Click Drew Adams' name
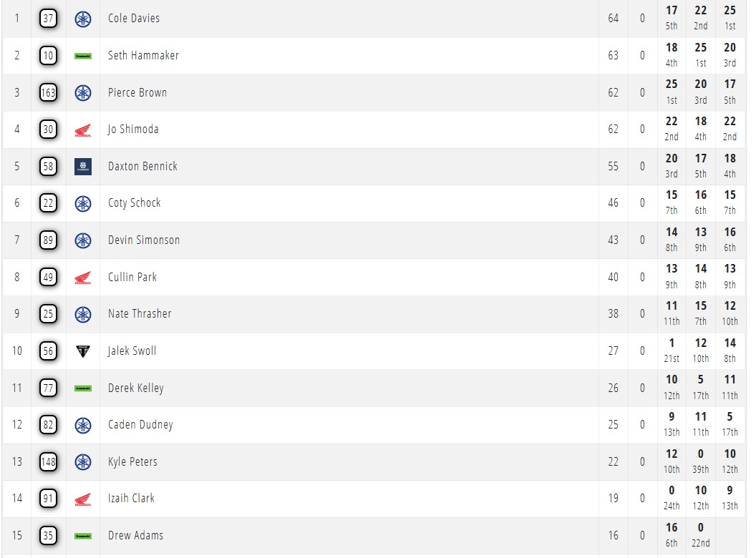 (x=135, y=536)
